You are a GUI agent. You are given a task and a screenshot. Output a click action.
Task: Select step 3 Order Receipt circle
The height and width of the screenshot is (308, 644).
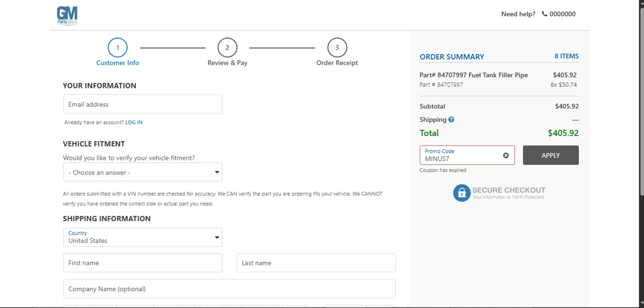pos(337,48)
